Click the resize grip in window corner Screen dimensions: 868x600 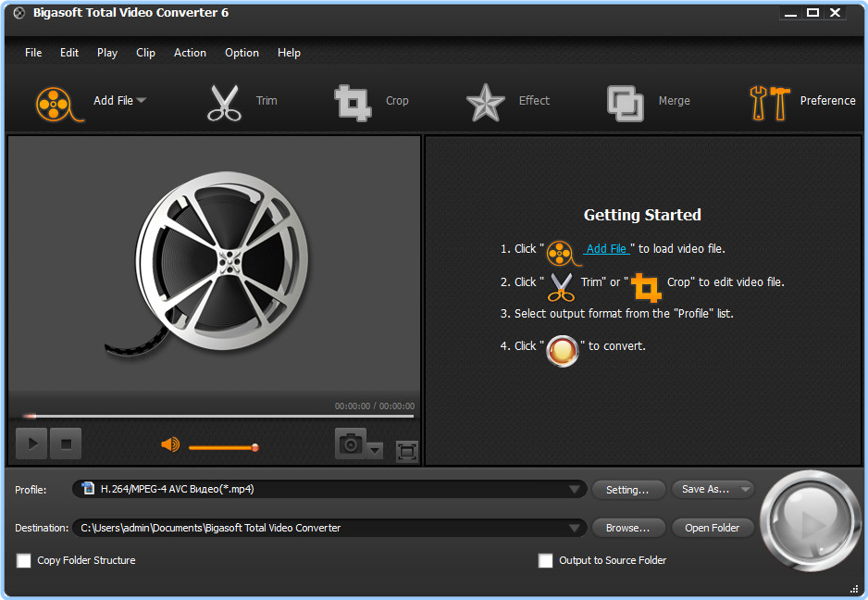[x=854, y=590]
